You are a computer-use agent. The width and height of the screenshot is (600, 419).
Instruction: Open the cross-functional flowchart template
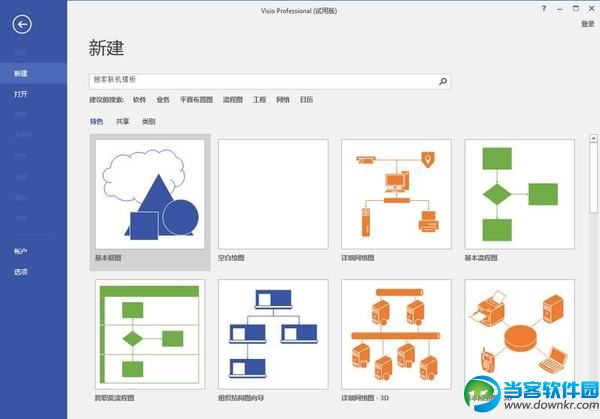click(150, 334)
